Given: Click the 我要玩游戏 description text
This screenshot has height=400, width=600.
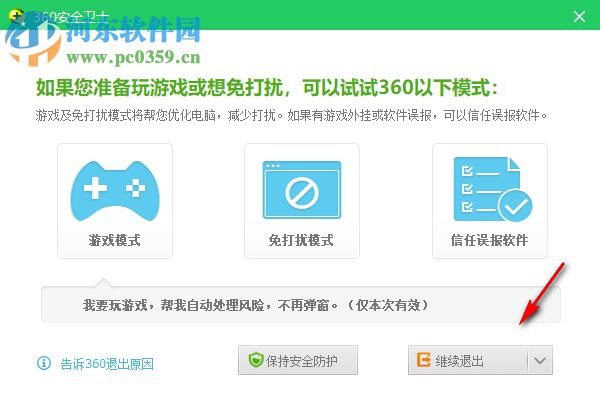Looking at the screenshot, I should [x=255, y=305].
